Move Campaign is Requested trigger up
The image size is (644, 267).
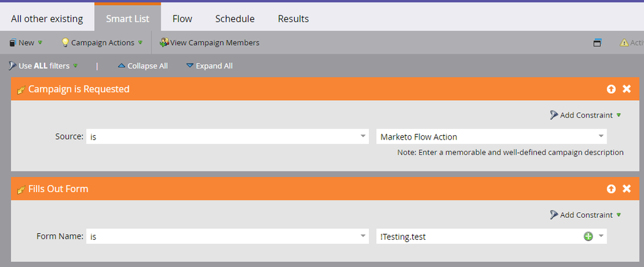tap(611, 89)
